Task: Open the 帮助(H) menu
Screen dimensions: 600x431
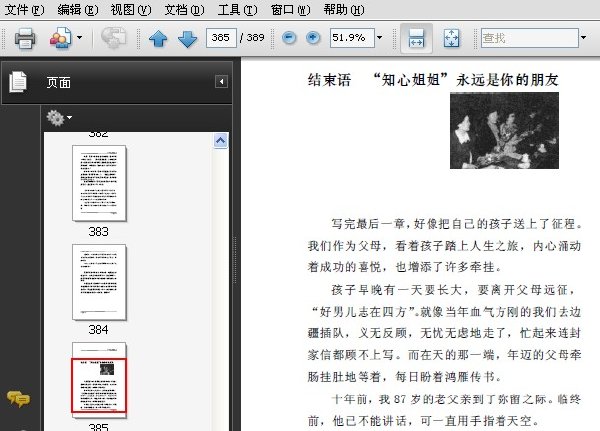Action: (x=344, y=10)
